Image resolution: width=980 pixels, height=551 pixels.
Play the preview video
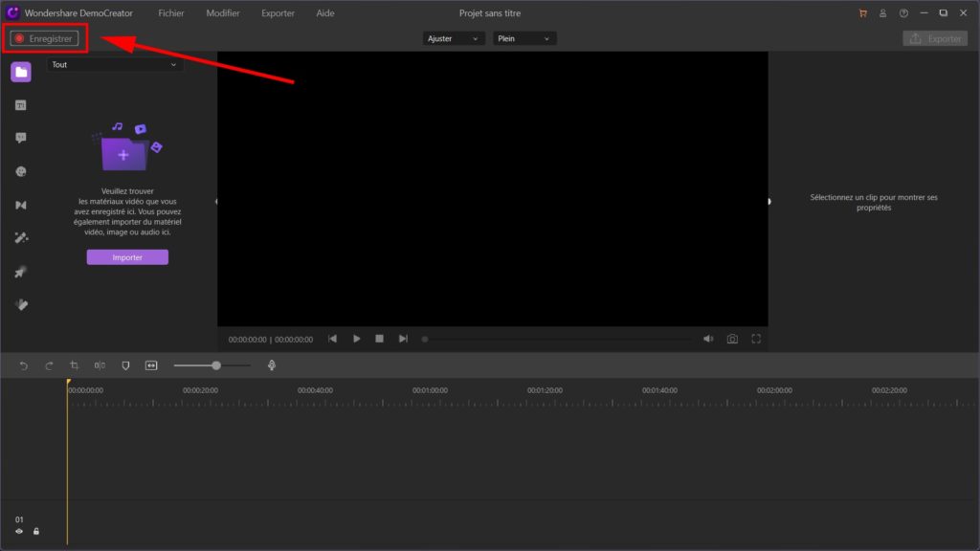(x=356, y=339)
